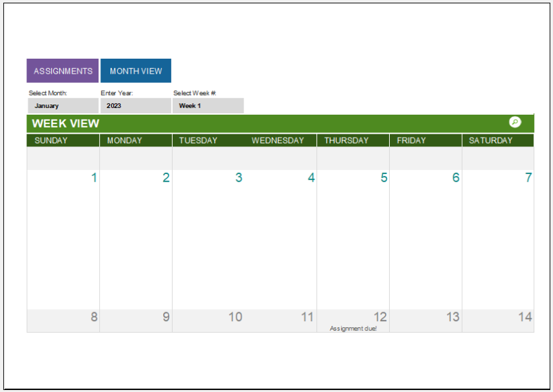This screenshot has height=392, width=553.
Task: Click the Assignment due note on January 12
Action: tap(353, 329)
